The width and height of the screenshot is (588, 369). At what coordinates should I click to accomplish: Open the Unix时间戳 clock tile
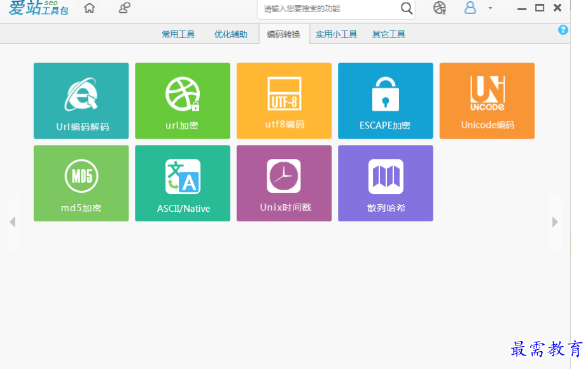point(284,183)
